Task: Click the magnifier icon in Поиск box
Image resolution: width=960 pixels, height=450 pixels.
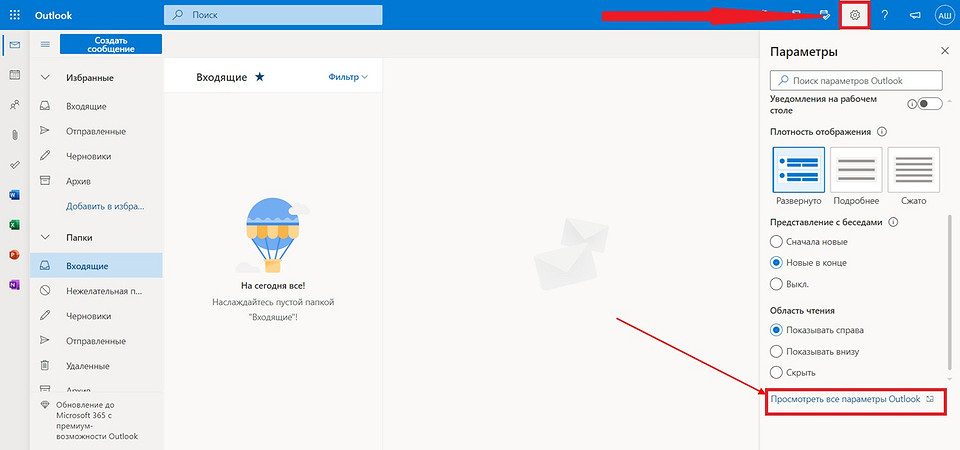Action: [178, 15]
